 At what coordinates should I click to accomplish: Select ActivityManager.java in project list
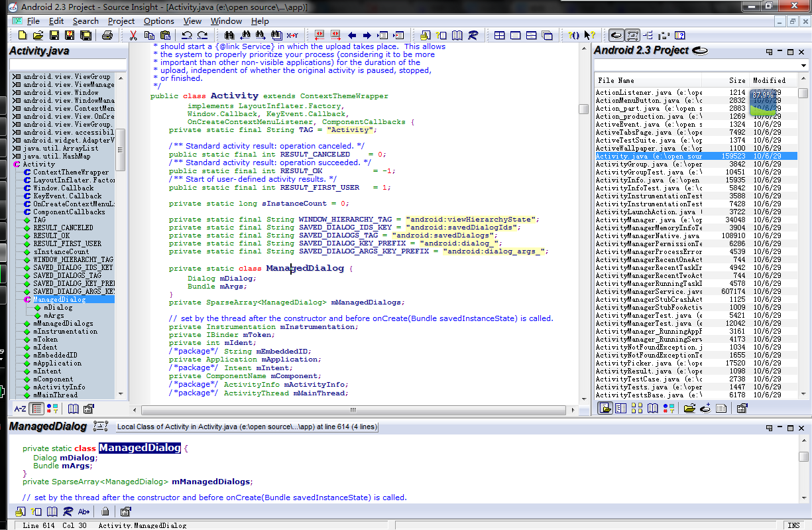(x=695, y=220)
